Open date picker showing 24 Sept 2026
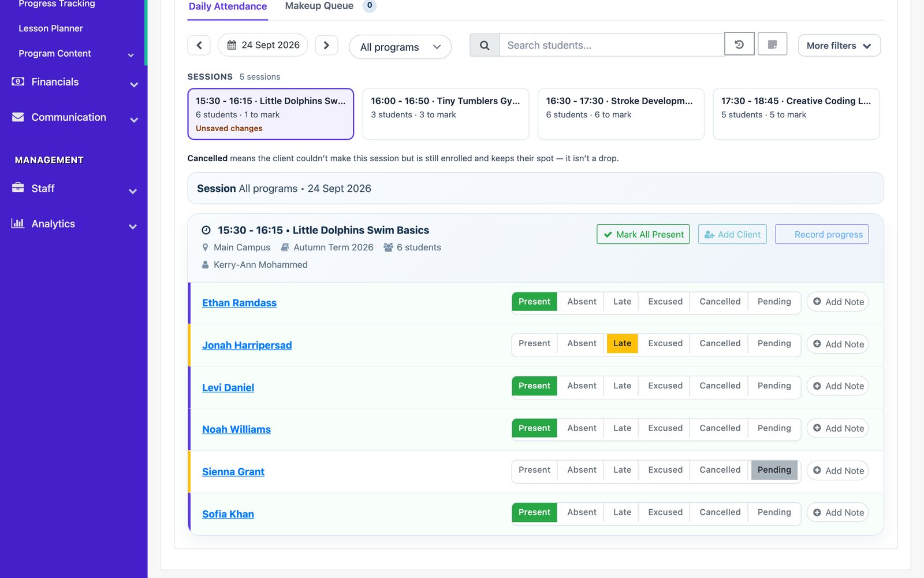The width and height of the screenshot is (924, 578). point(263,45)
